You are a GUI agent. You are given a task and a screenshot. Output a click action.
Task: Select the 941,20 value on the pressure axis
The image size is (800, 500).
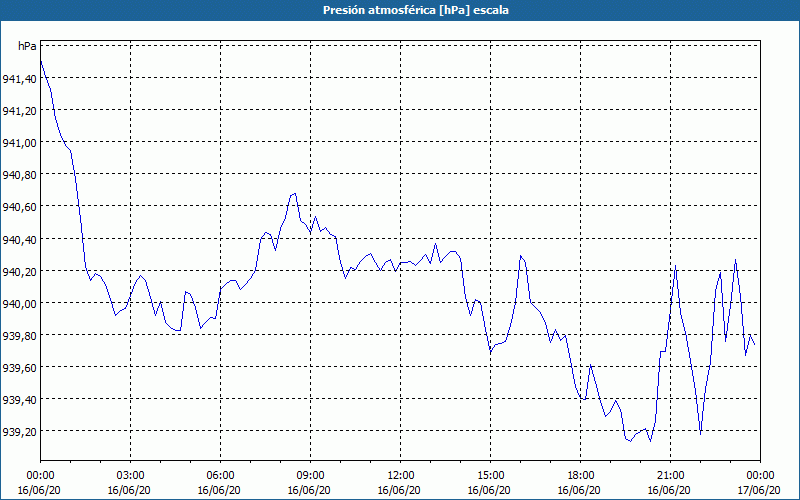pyautogui.click(x=19, y=111)
